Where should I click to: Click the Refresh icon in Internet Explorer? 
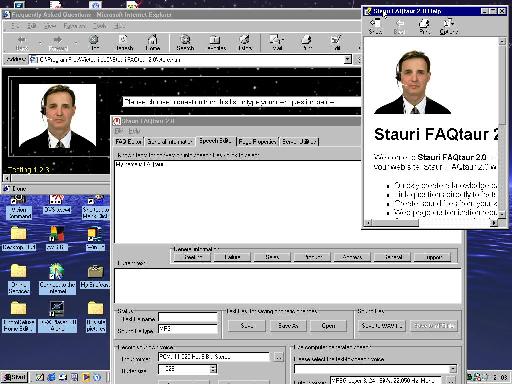pyautogui.click(x=124, y=42)
